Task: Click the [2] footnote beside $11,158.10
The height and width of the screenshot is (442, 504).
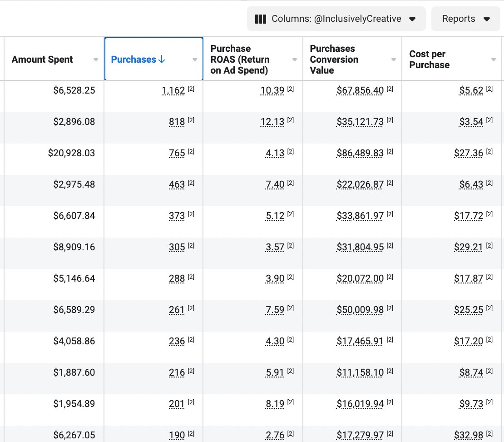Action: tap(390, 371)
